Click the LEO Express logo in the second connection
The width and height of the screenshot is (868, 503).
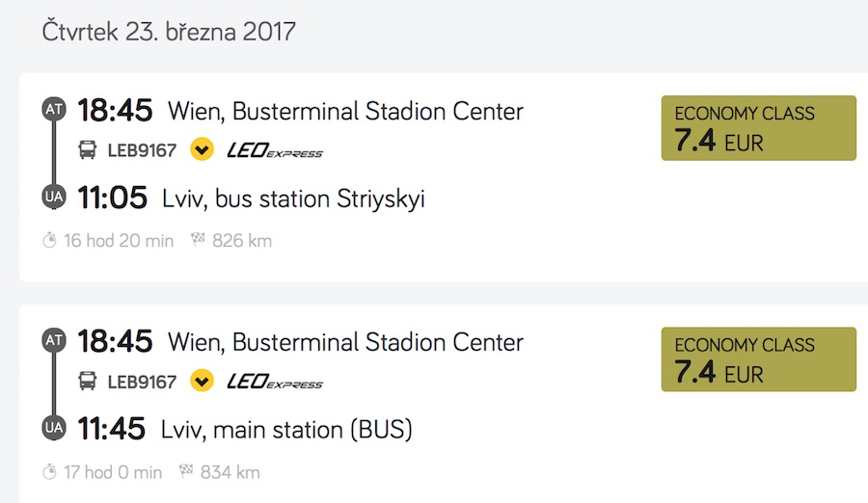tap(274, 382)
